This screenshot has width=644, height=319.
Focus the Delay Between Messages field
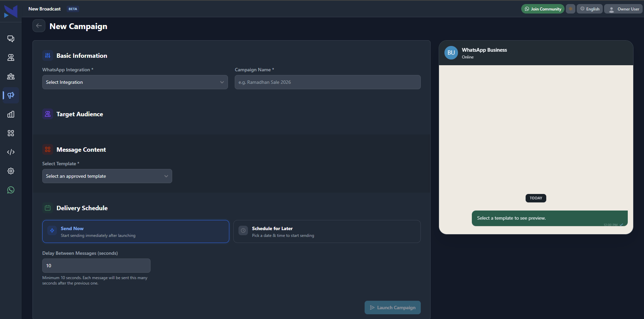pos(96,266)
